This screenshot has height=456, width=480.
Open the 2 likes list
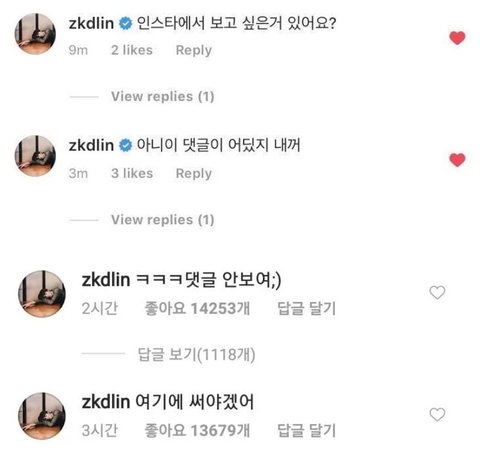click(x=132, y=50)
